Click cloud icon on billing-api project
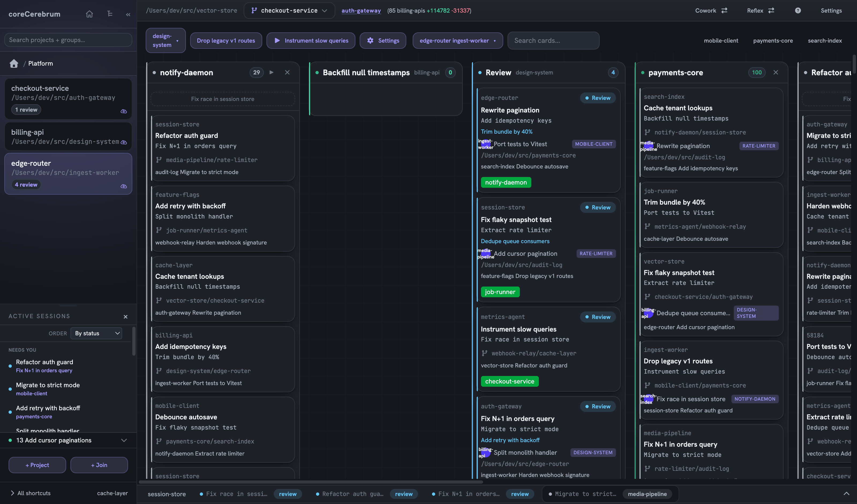 tap(124, 142)
